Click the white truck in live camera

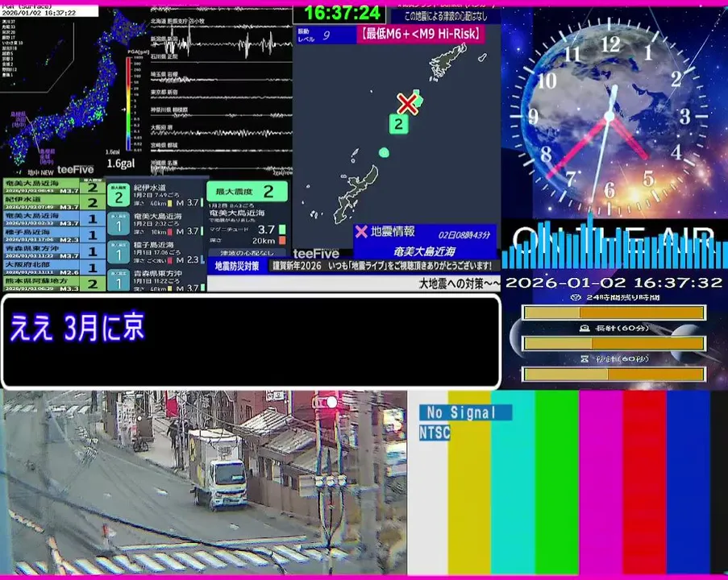[x=218, y=468]
